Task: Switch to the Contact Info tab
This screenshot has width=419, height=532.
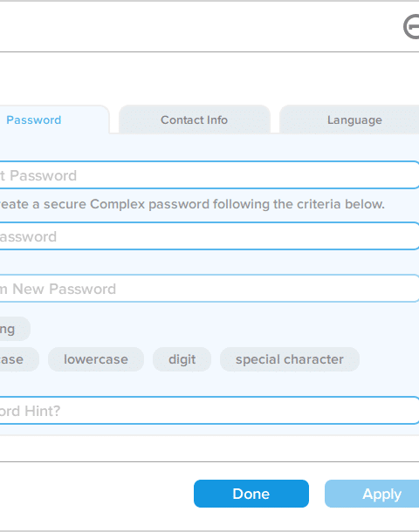Action: point(194,119)
